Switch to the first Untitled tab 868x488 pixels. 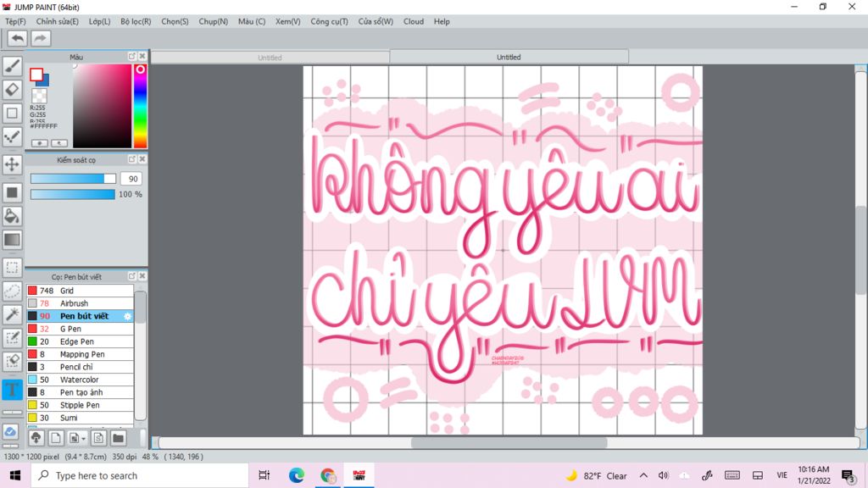point(270,58)
